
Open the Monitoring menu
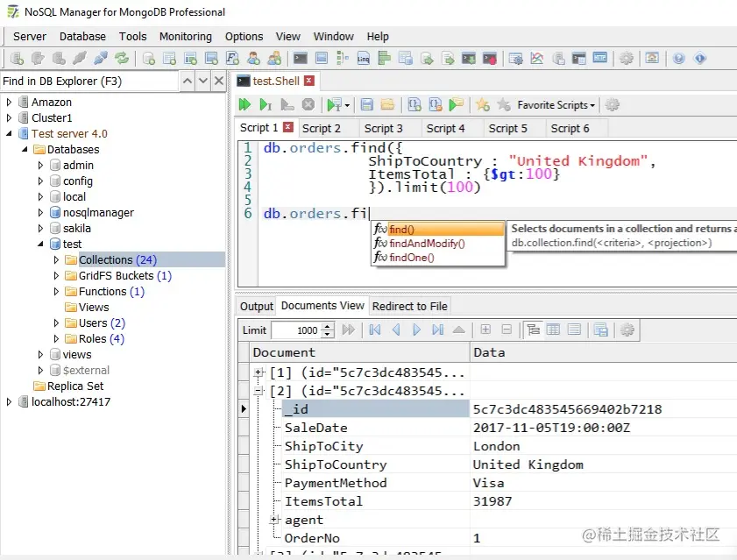coord(186,36)
